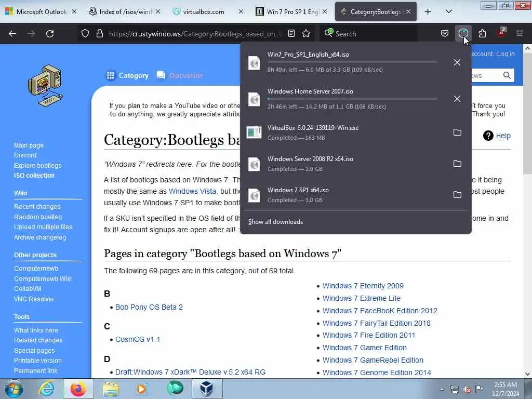Switch to the virtualbox.com tab
This screenshot has height=399, width=532.
pos(208,11)
